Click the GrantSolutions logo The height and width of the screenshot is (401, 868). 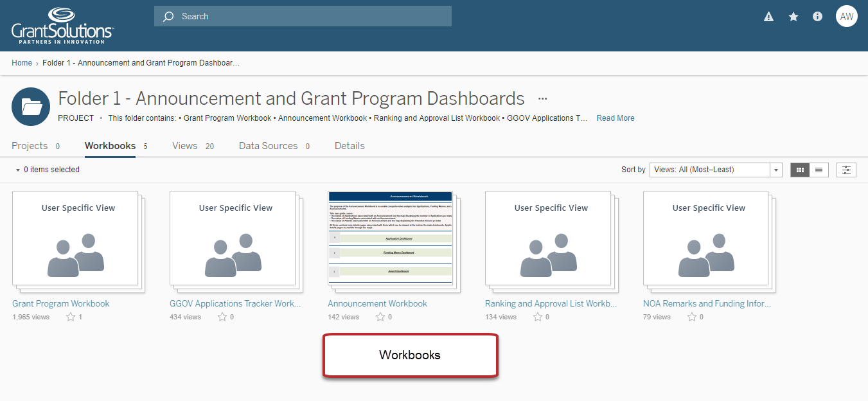tap(62, 26)
